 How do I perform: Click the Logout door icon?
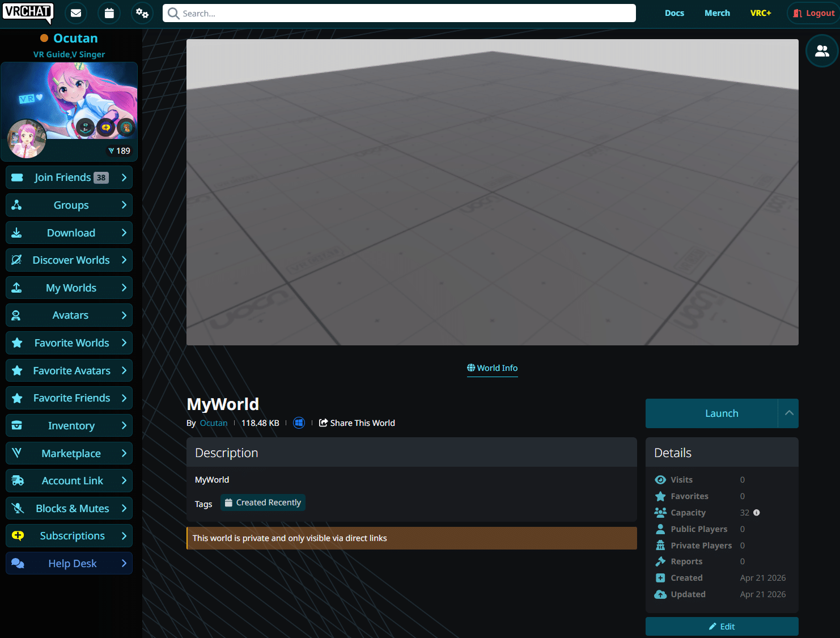point(797,13)
